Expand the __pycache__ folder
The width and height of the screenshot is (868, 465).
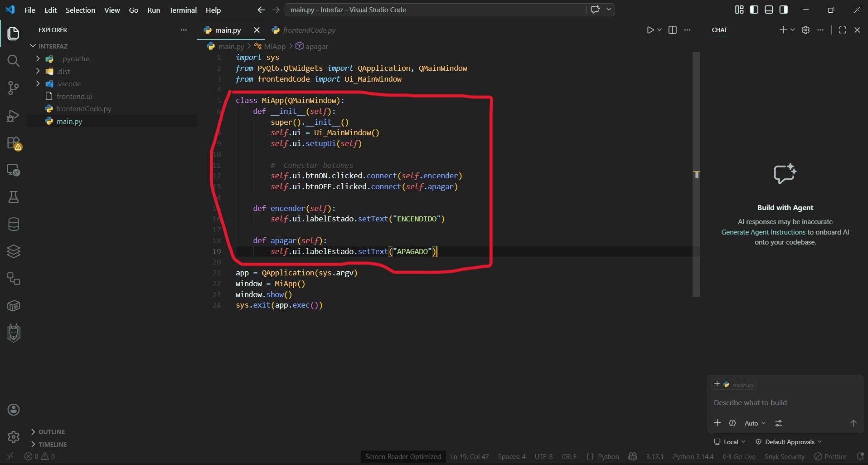(38, 59)
